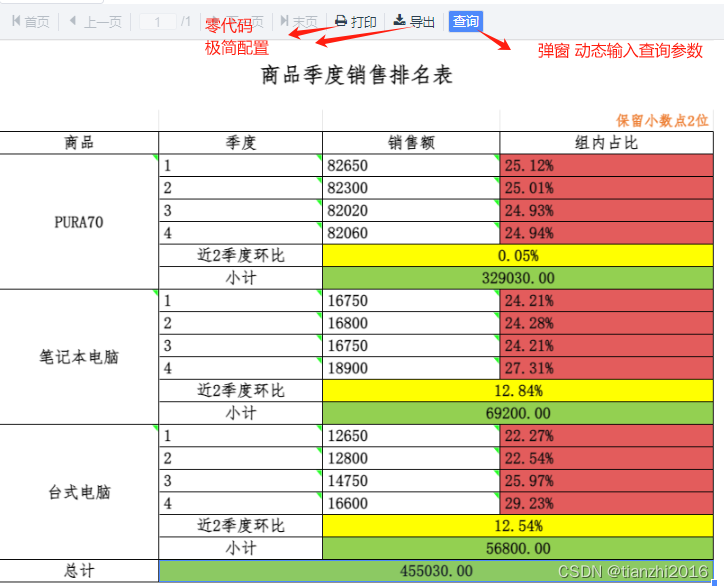The image size is (724, 588).
Task: Click the 24.28% ratio cell
Action: pos(607,323)
